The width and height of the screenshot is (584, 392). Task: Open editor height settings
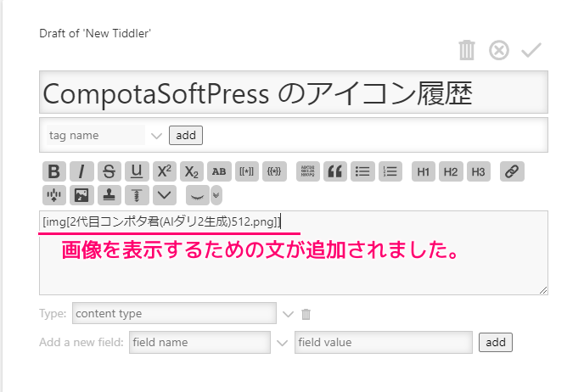(137, 195)
